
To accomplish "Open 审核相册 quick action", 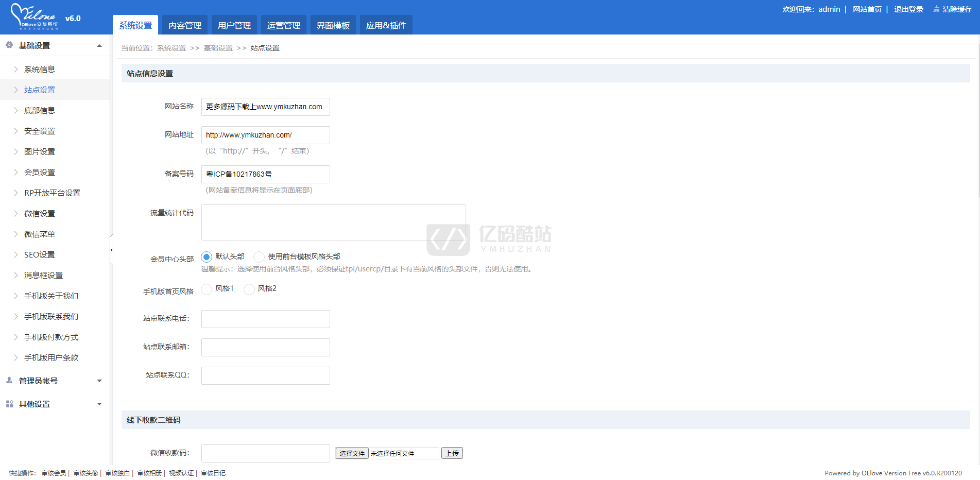I will tap(150, 473).
